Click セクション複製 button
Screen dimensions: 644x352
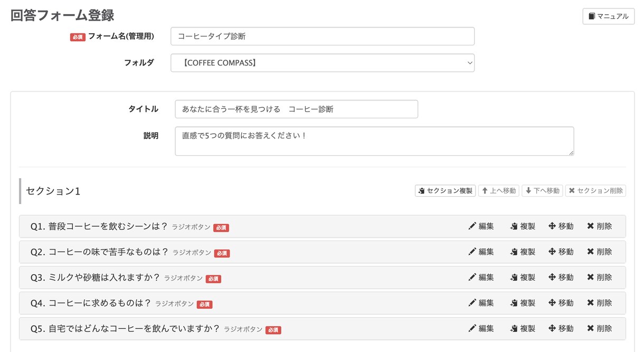(445, 191)
